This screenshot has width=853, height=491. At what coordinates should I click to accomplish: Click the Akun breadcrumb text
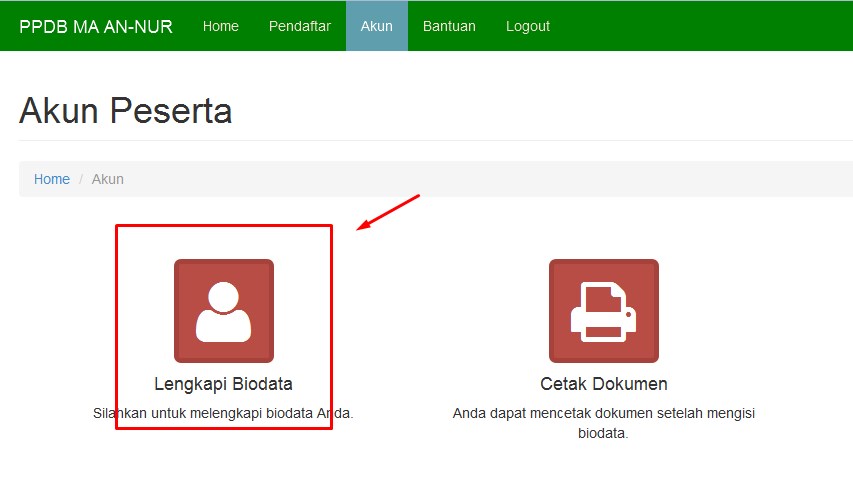(107, 179)
